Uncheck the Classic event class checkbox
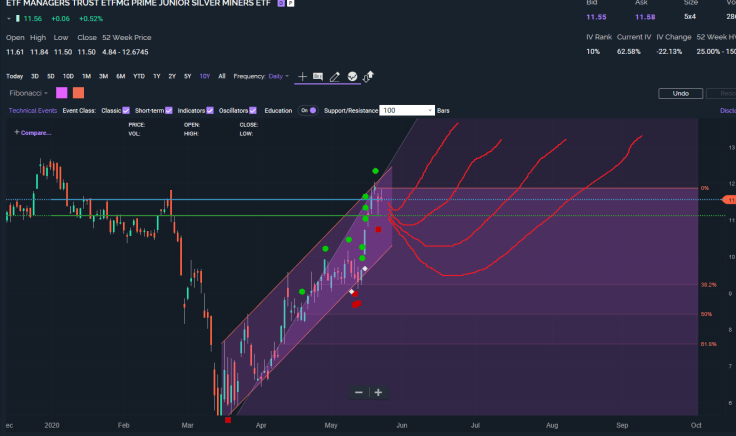This screenshot has height=436, width=736. pyautogui.click(x=126, y=110)
